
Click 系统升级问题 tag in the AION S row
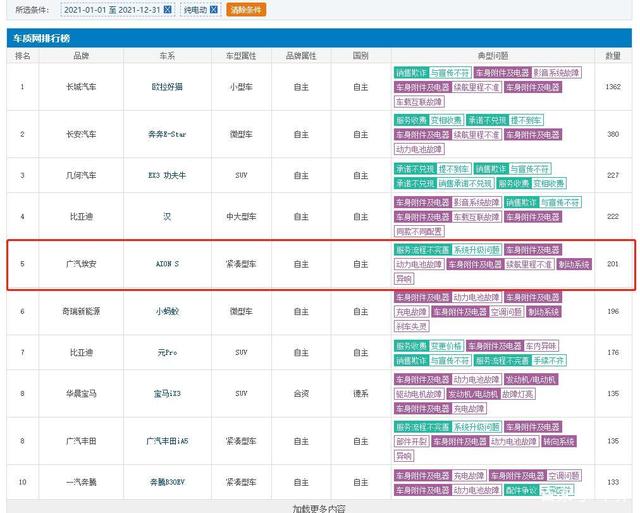click(x=476, y=250)
